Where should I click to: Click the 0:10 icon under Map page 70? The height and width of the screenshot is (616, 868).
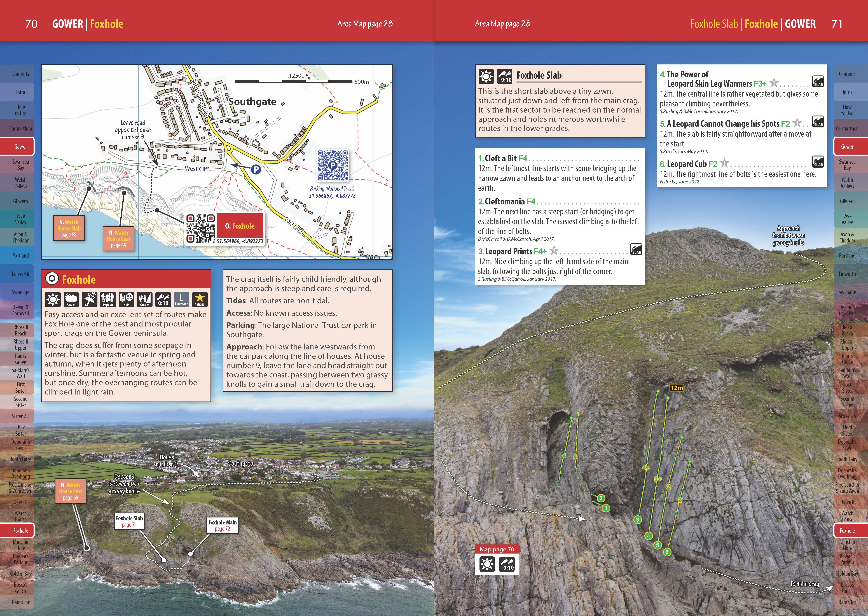pos(507,564)
